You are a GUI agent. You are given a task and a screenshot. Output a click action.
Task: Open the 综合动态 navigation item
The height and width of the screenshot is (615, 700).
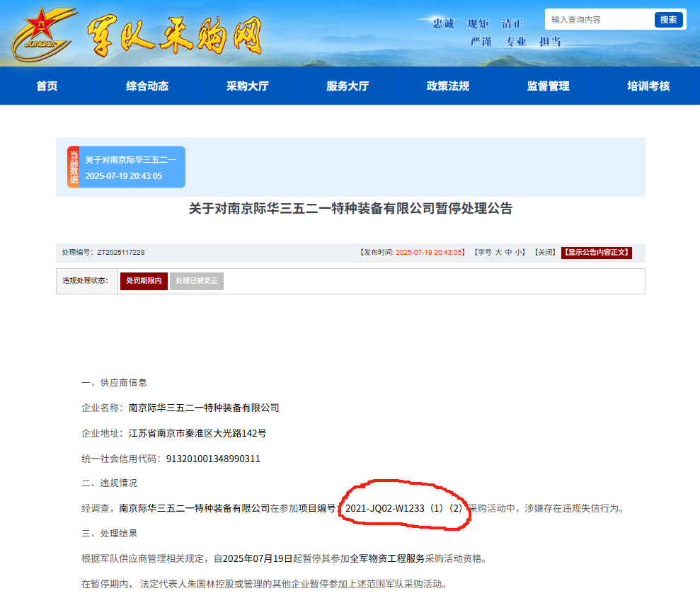pos(147,86)
